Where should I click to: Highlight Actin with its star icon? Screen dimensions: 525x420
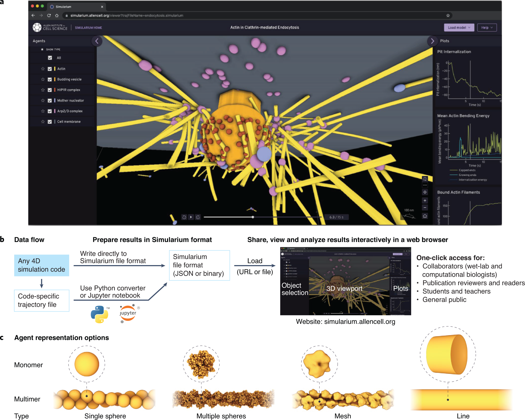pos(43,69)
